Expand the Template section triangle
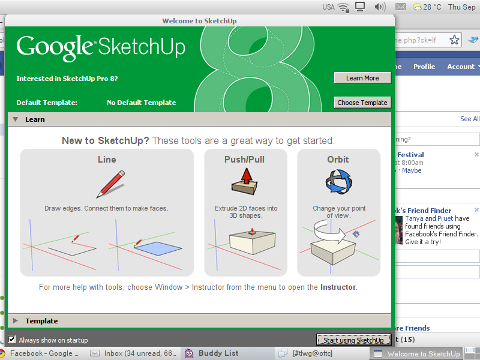This screenshot has height=360, width=480. point(15,321)
